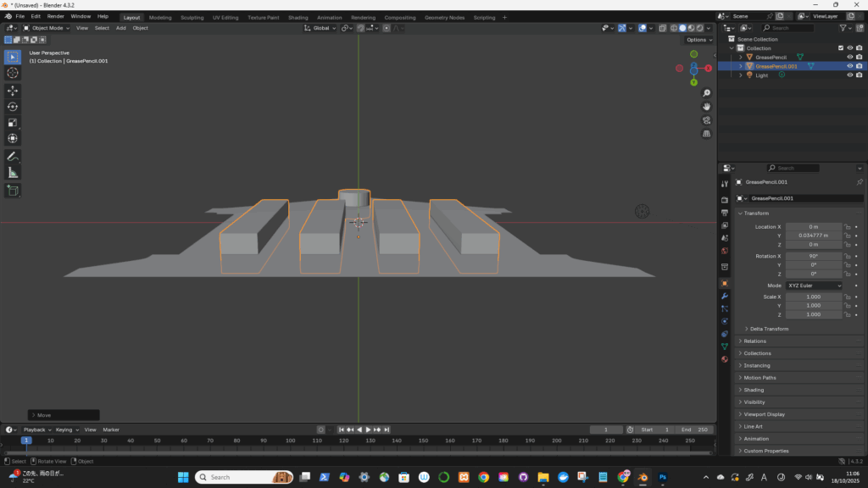
Task: Switch to camera view via camera gizmo icon
Action: 706,120
